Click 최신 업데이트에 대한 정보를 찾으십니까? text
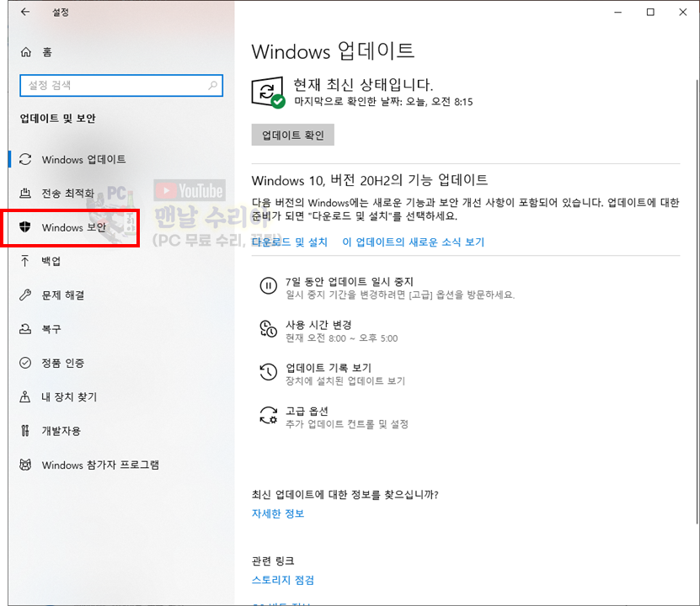This screenshot has height=606, width=700. [x=345, y=494]
